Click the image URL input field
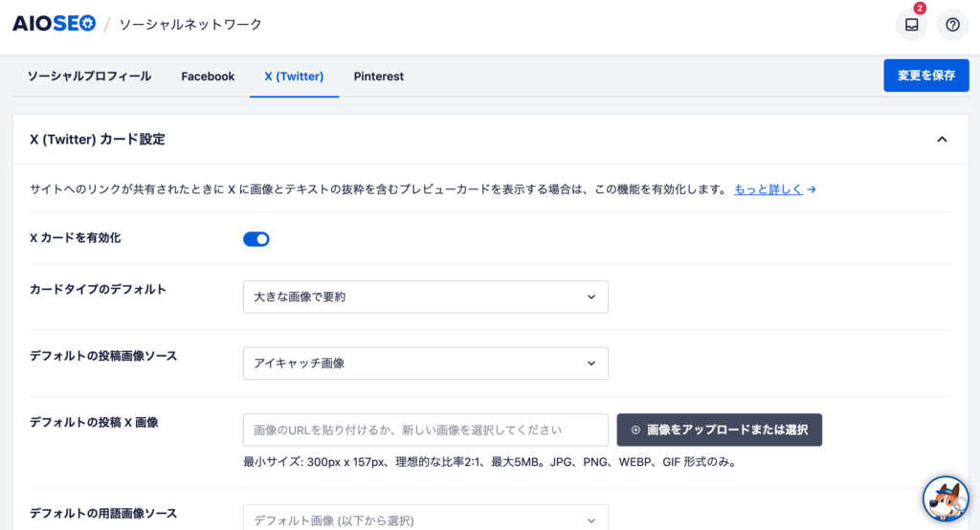This screenshot has height=530, width=980. 426,430
